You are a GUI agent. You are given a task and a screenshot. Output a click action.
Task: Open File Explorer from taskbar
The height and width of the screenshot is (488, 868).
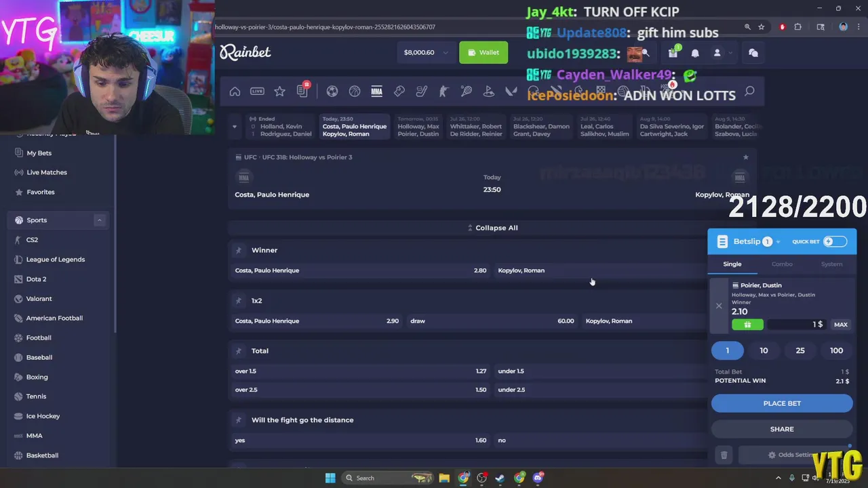click(444, 478)
